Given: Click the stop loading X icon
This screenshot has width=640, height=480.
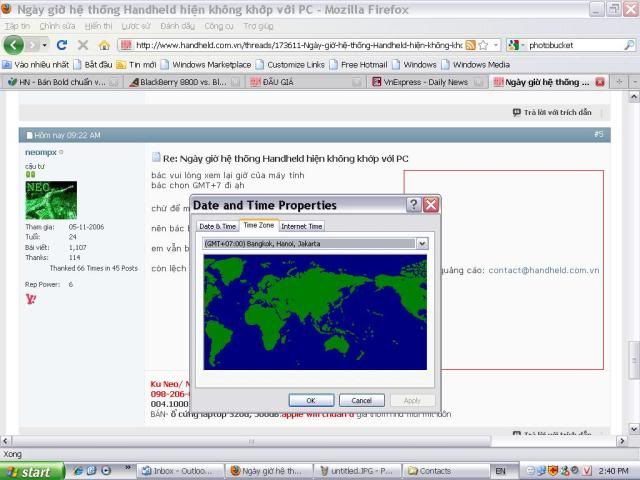Looking at the screenshot, I should 83,45.
